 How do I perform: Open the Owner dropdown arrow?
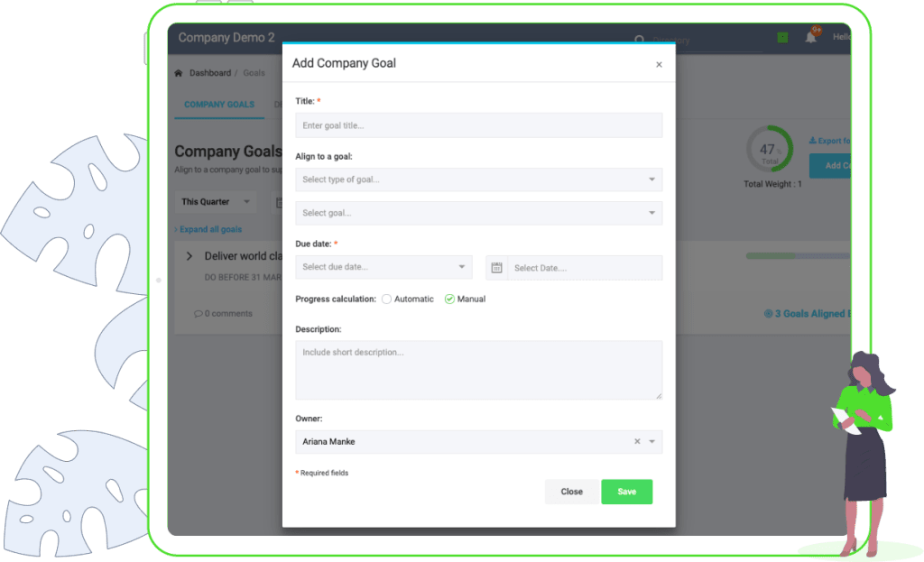click(x=651, y=441)
